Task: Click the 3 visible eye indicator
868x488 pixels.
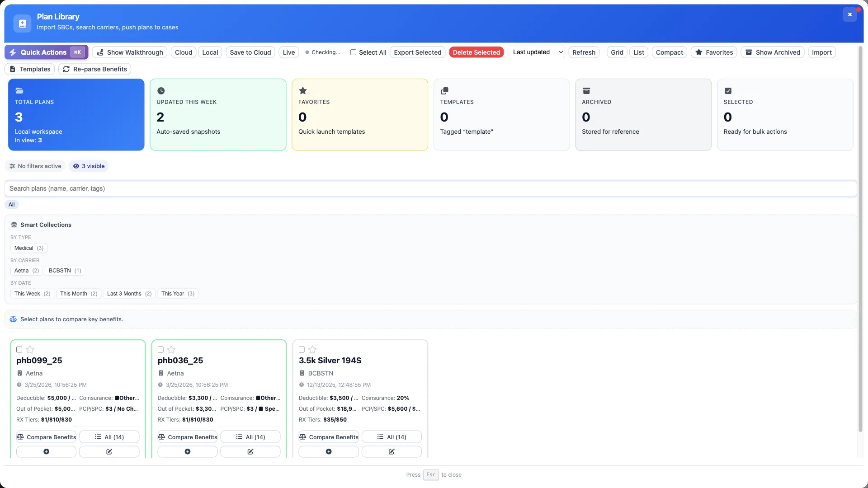Action: [x=89, y=166]
